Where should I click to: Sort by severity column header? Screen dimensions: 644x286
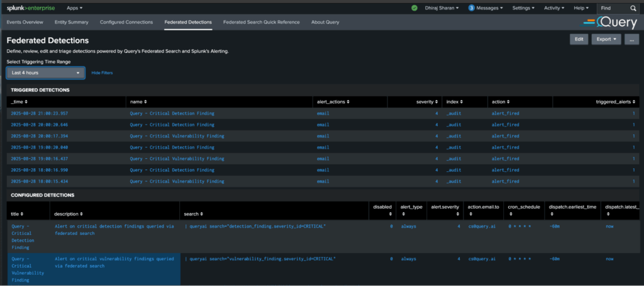coord(427,101)
